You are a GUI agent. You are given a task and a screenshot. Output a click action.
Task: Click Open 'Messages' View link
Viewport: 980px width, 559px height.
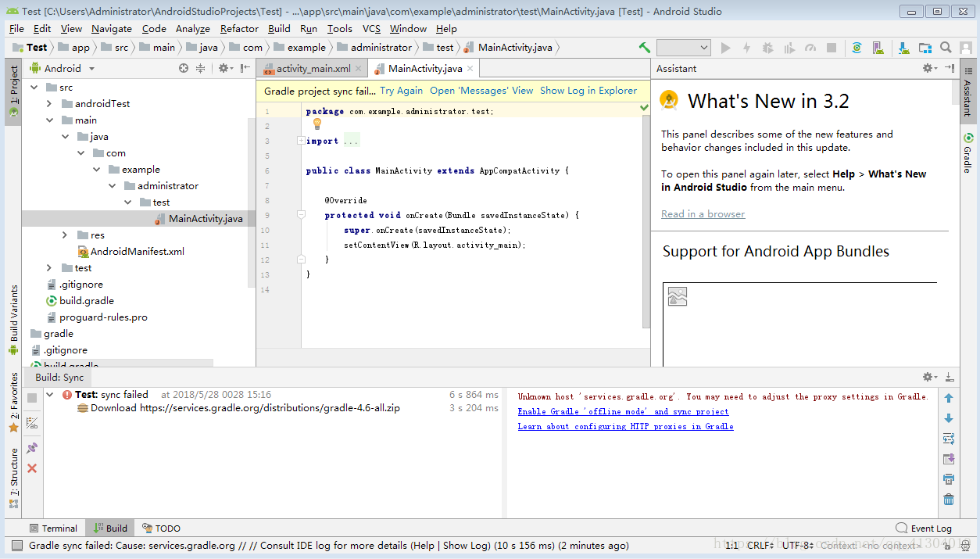coord(481,91)
